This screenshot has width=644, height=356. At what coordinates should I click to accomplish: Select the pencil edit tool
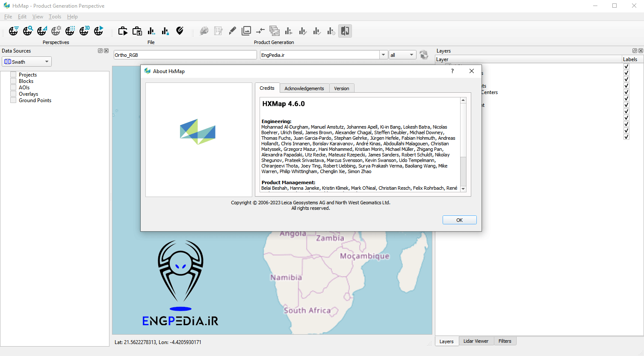(x=232, y=31)
